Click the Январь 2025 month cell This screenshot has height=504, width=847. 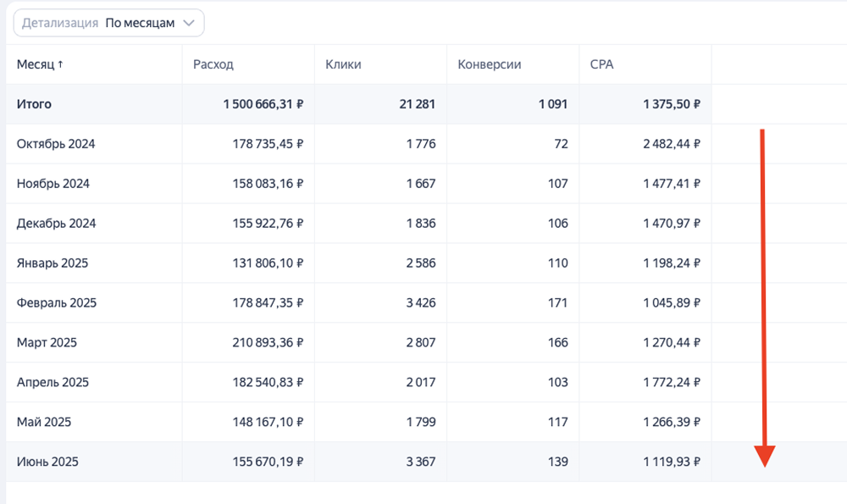click(x=53, y=263)
